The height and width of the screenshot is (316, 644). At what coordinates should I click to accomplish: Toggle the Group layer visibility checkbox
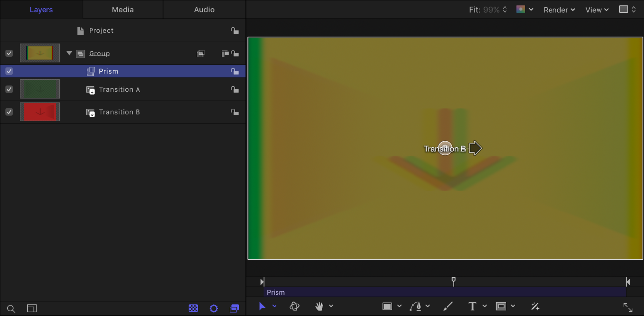tap(9, 53)
